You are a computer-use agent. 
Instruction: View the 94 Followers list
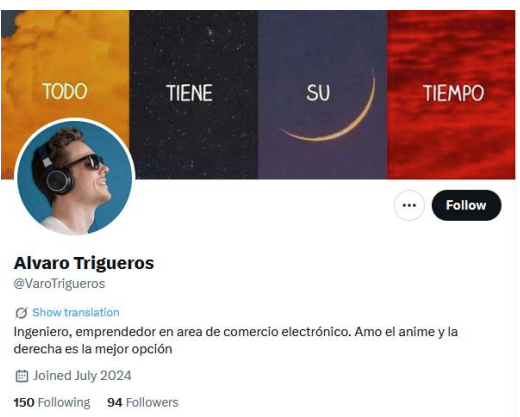click(143, 402)
